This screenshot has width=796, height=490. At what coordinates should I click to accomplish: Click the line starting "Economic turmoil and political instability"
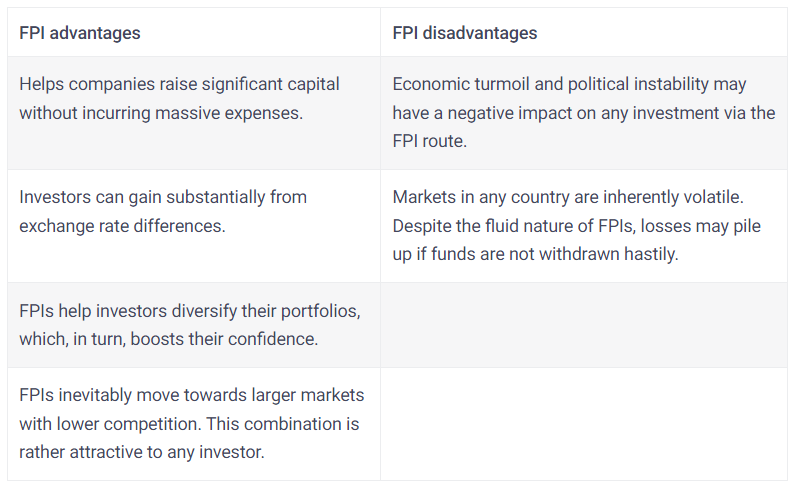(569, 84)
